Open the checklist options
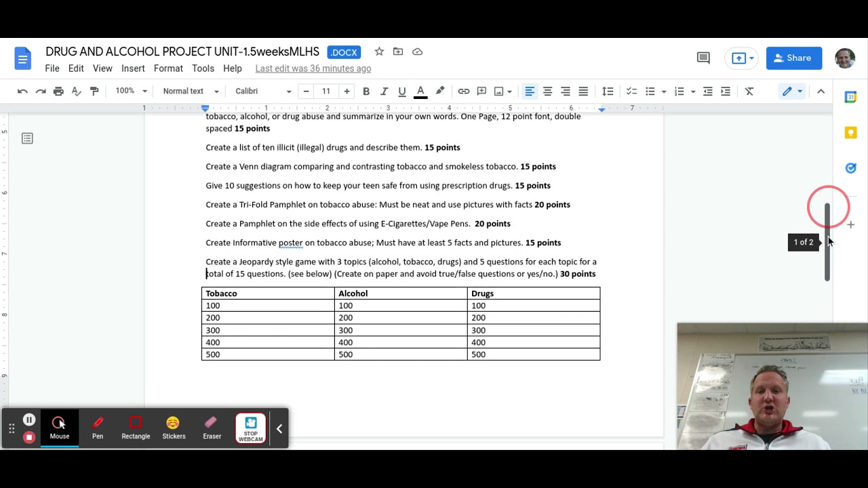Image resolution: width=868 pixels, height=488 pixels. [x=631, y=91]
